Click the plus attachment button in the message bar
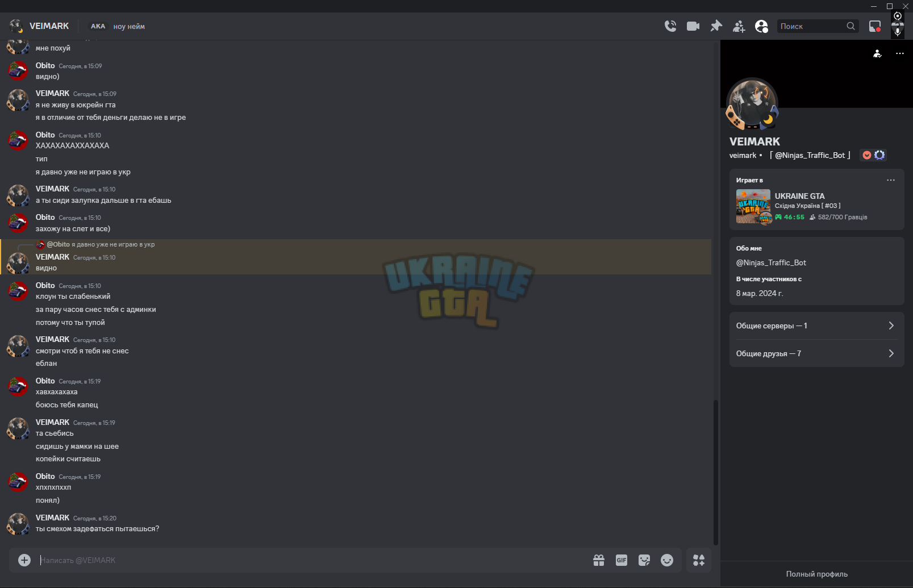 (x=24, y=560)
